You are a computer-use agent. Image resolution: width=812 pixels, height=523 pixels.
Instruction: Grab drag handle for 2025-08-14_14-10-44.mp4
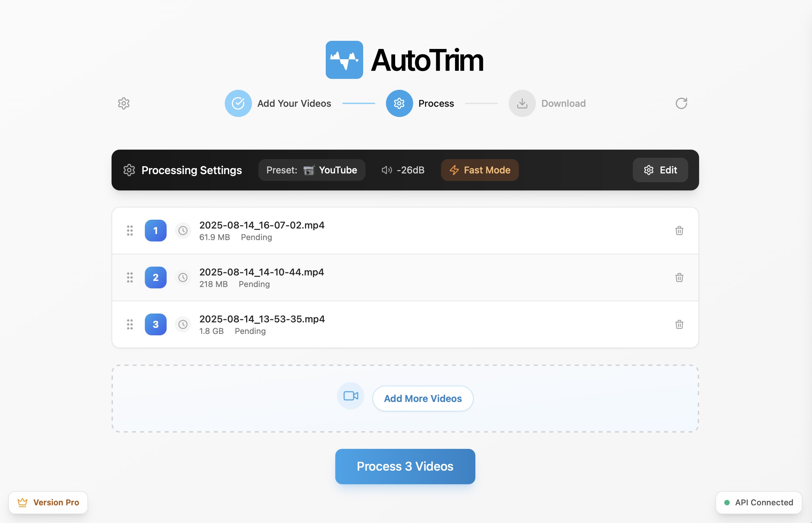(x=130, y=277)
